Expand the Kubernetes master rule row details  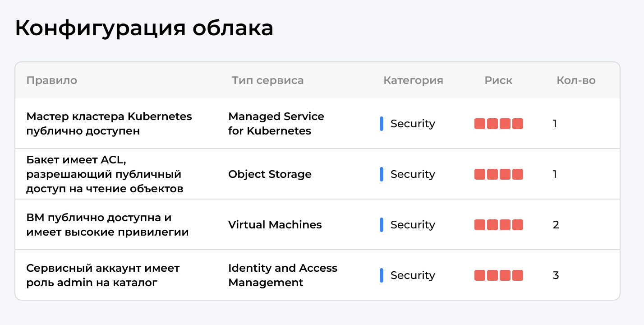point(109,123)
